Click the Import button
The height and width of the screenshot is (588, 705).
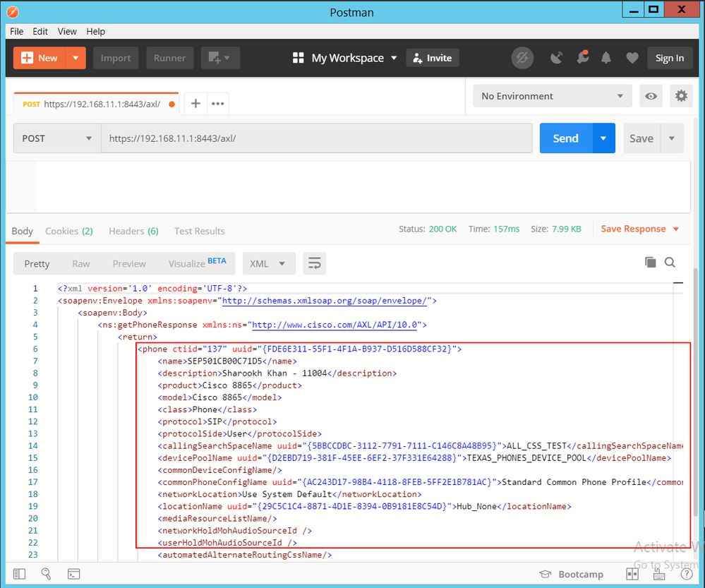[116, 58]
